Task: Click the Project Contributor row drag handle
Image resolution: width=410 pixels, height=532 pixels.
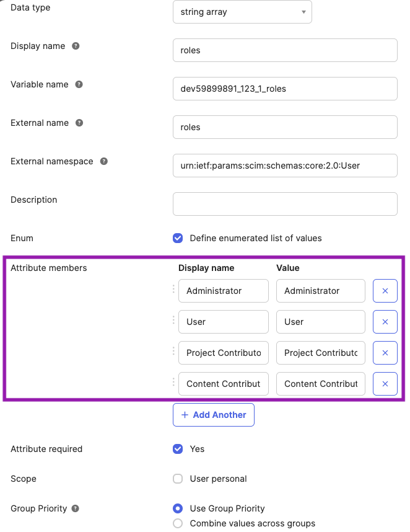Action: coord(173,351)
